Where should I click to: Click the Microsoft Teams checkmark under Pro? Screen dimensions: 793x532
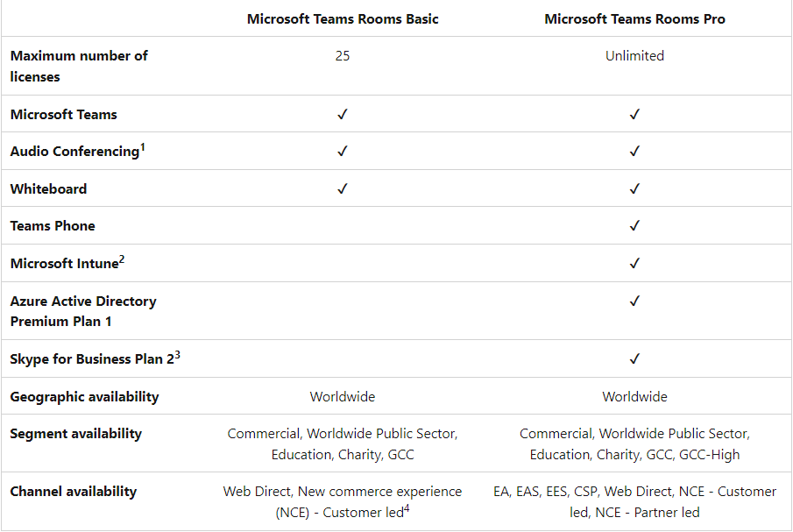(x=634, y=114)
